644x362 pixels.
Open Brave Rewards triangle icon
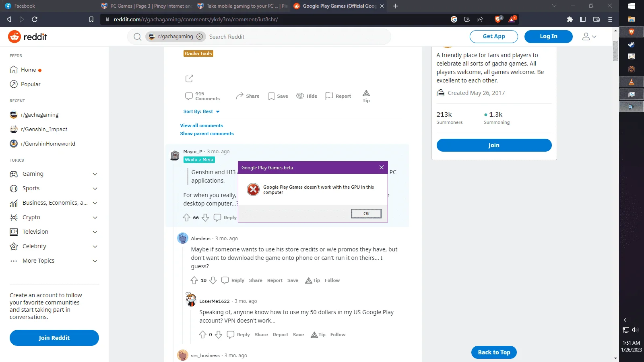[512, 19]
